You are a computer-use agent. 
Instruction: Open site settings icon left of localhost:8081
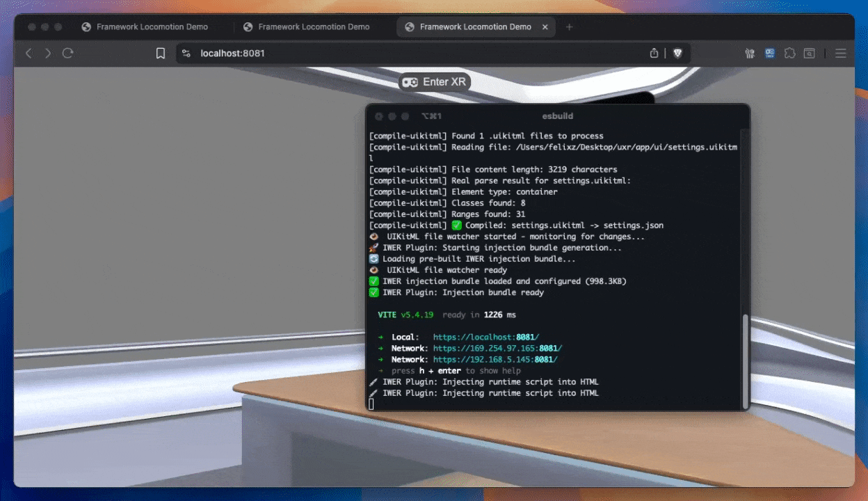coord(186,53)
